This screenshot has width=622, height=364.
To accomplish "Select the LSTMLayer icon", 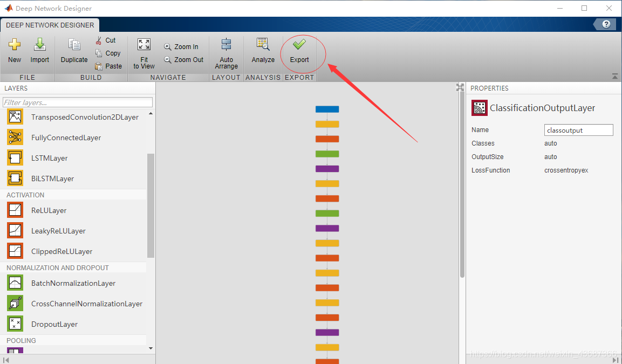I will (15, 158).
